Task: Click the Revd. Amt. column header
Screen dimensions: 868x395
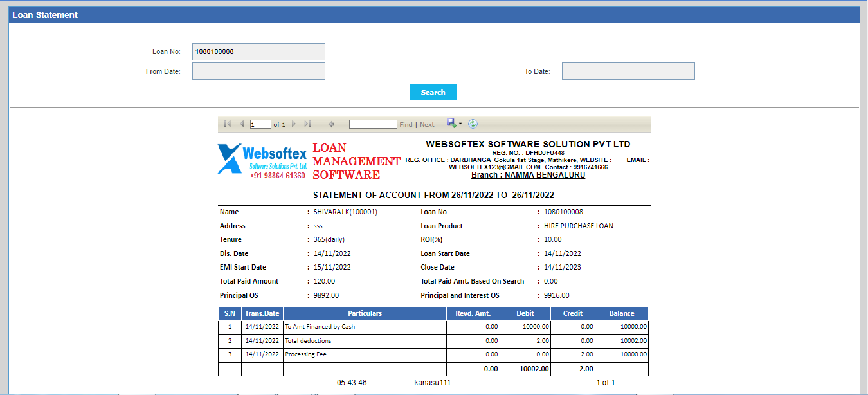Action: [473, 313]
